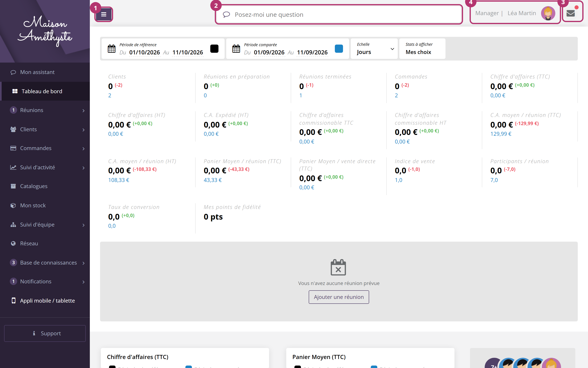Open Mon assistant in sidebar

(x=45, y=72)
